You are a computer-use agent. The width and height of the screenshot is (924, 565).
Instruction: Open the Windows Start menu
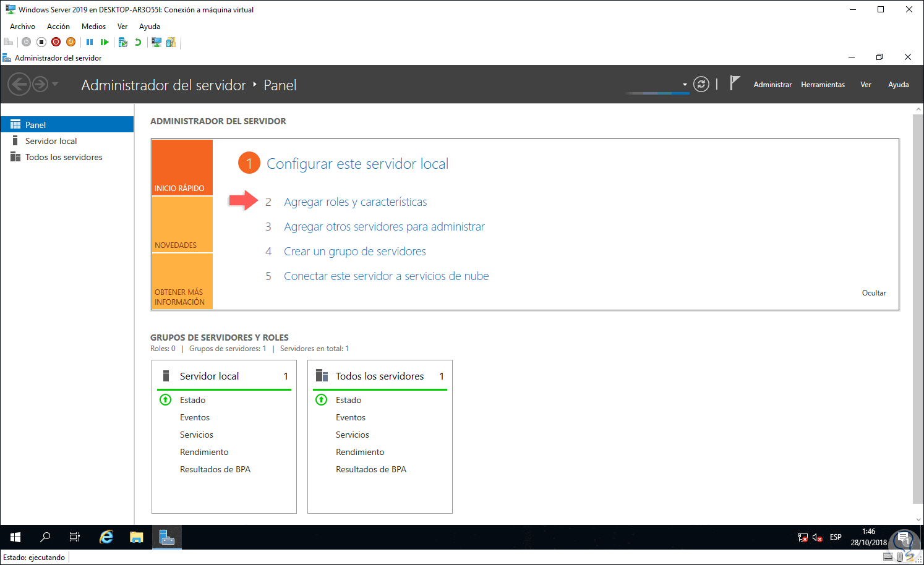tap(15, 537)
